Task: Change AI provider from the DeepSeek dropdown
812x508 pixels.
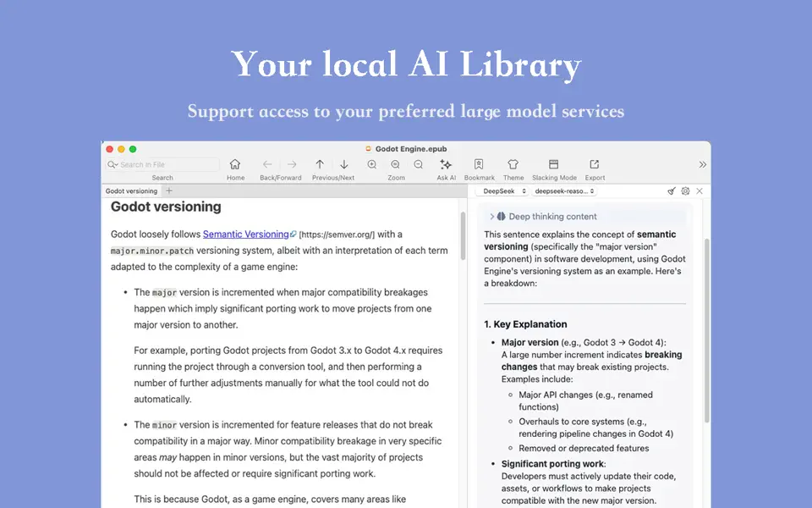Action: pyautogui.click(x=505, y=192)
